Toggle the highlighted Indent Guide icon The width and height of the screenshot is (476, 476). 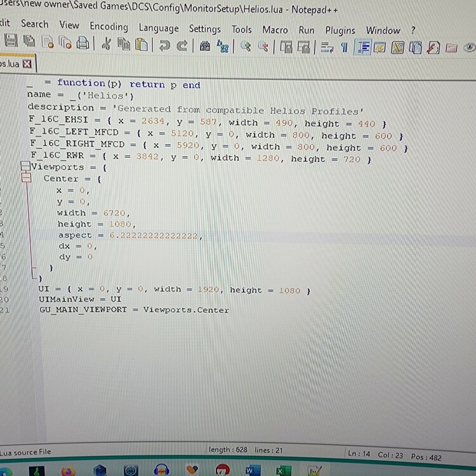(362, 48)
